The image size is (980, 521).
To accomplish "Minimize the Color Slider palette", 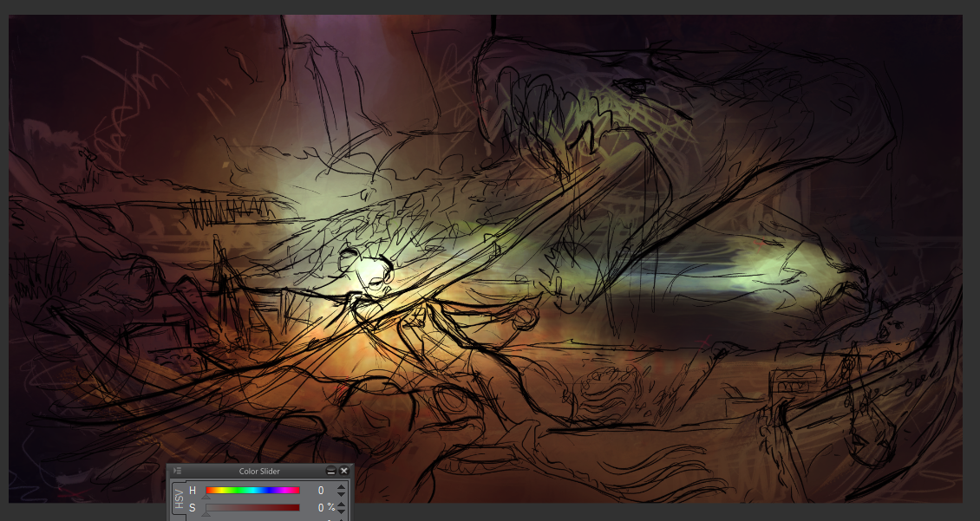I will [x=330, y=471].
